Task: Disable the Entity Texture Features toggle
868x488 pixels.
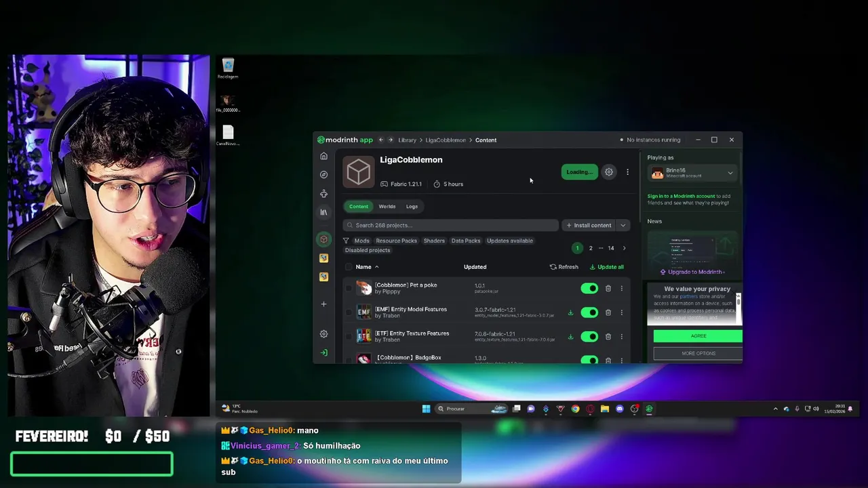Action: 589,337
